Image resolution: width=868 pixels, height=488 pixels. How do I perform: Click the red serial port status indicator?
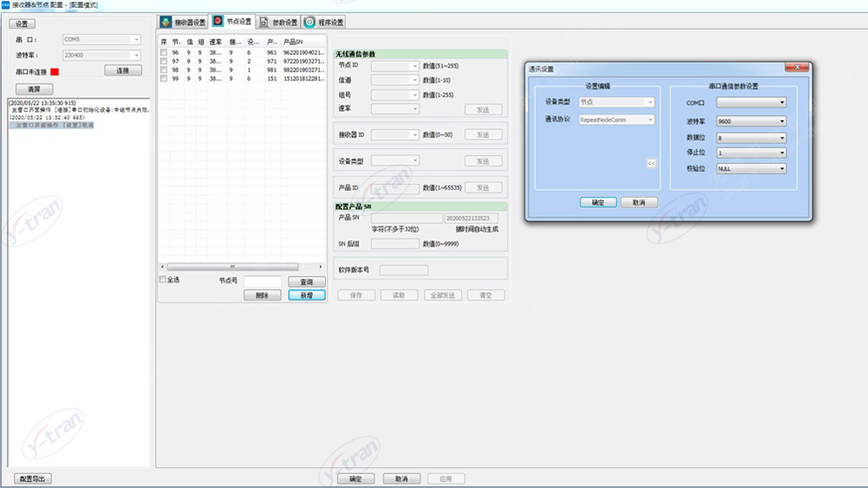[x=54, y=71]
